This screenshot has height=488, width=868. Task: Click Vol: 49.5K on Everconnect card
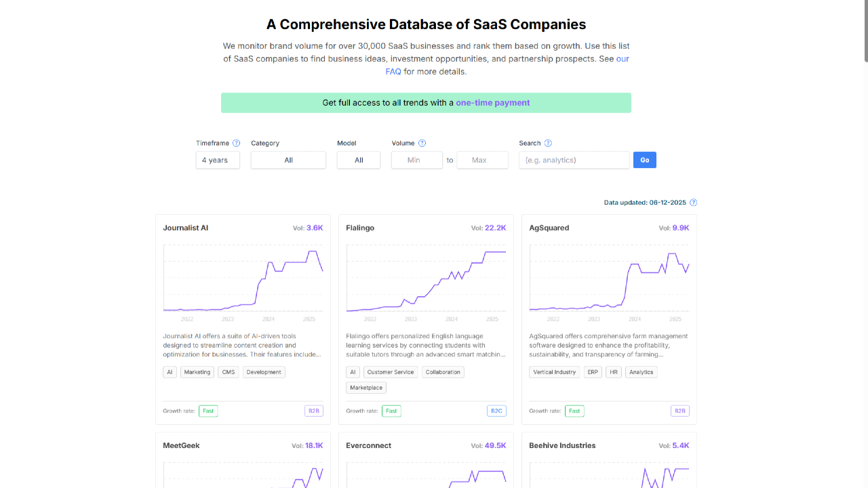(488, 445)
